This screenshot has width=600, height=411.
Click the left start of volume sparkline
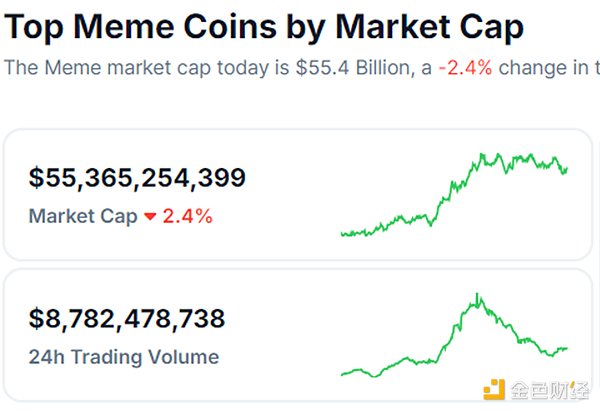[342, 374]
